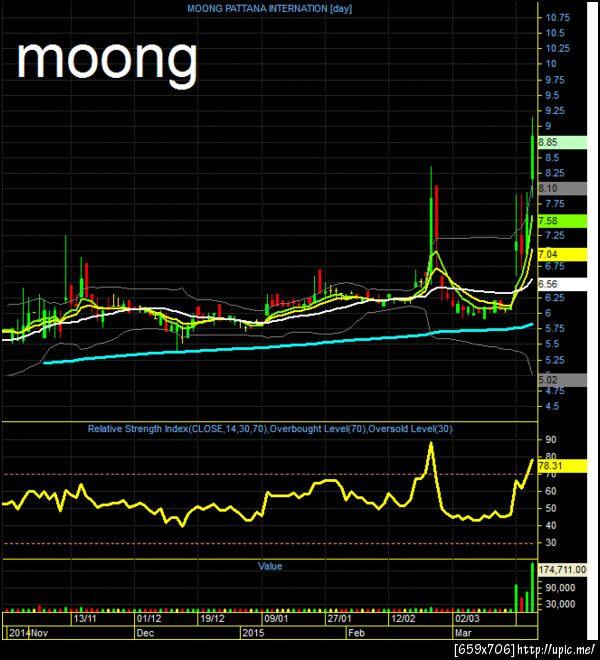
Task: Select the gray 8.10 price label
Action: click(x=563, y=188)
